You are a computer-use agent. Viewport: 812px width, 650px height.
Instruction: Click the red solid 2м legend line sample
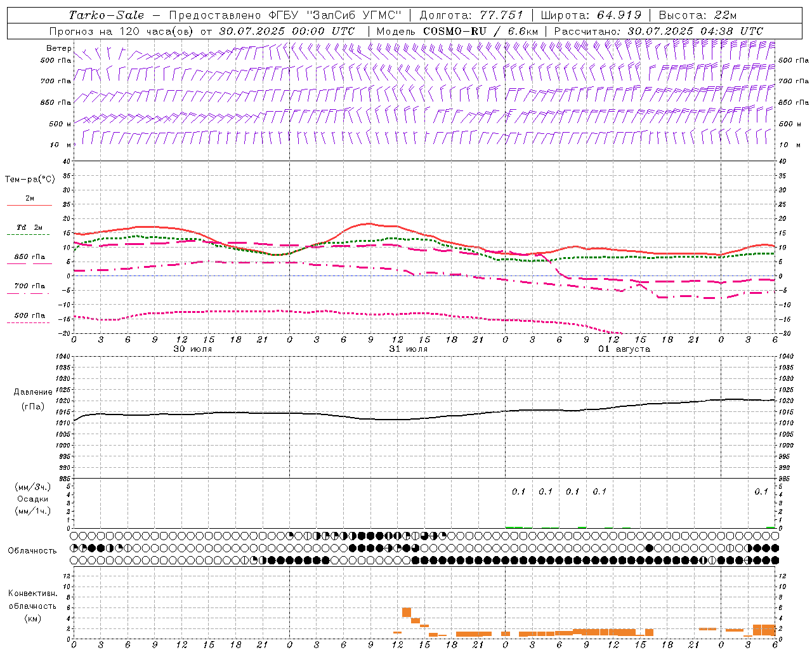(x=29, y=206)
